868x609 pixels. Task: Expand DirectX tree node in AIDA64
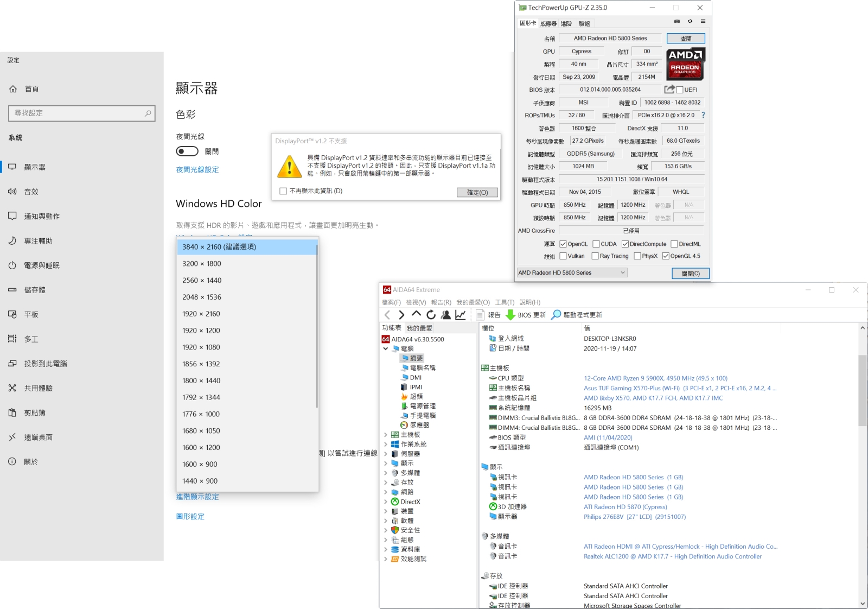386,502
